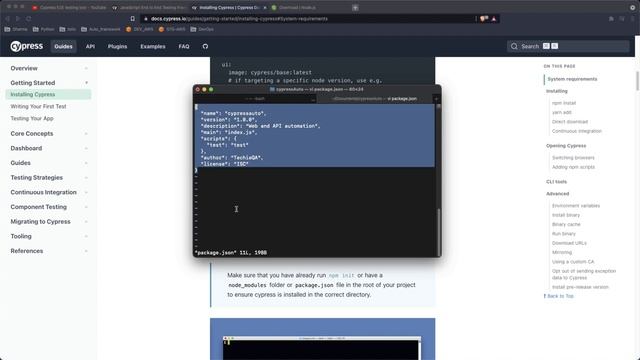
Task: Select the package.json terminal tab
Action: tap(375, 99)
